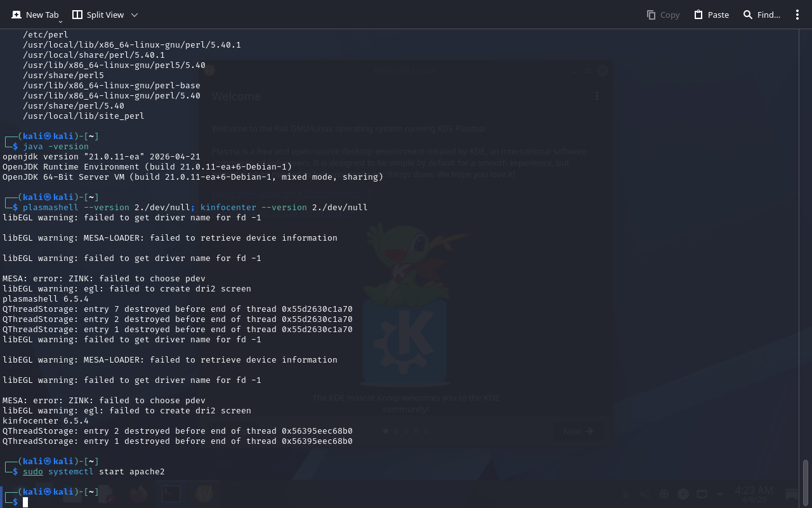Click the openjdk version output line
Viewport: 812px width, 508px height.
coord(101,157)
